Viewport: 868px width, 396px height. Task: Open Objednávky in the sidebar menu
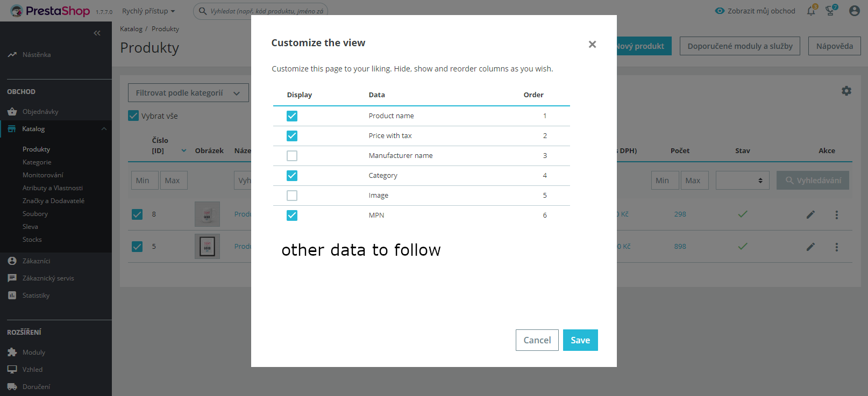tap(40, 112)
